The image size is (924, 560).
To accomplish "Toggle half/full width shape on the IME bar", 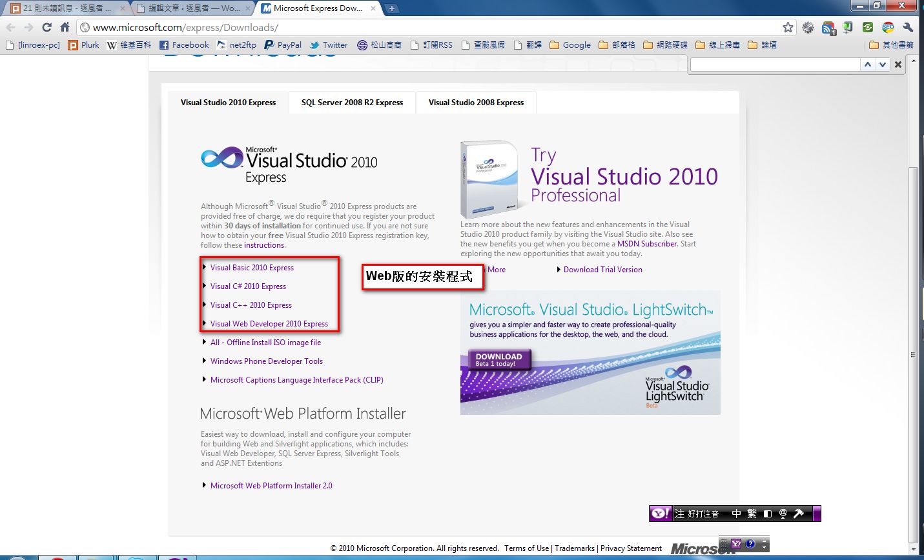I will tap(768, 514).
